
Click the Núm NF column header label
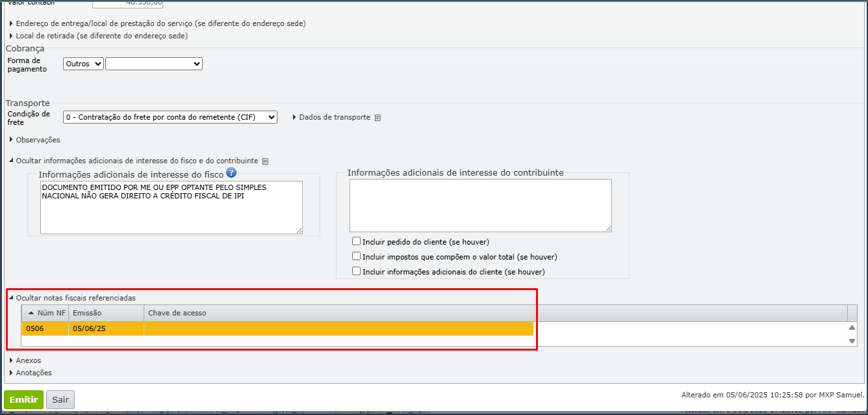(x=52, y=313)
